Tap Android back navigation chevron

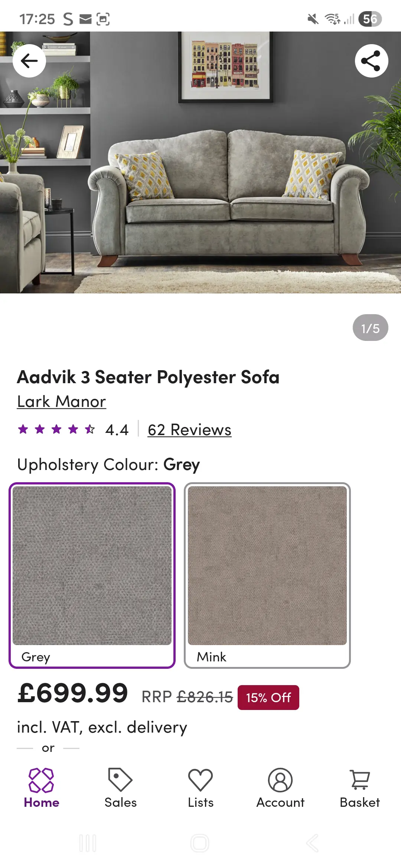pyautogui.click(x=313, y=843)
